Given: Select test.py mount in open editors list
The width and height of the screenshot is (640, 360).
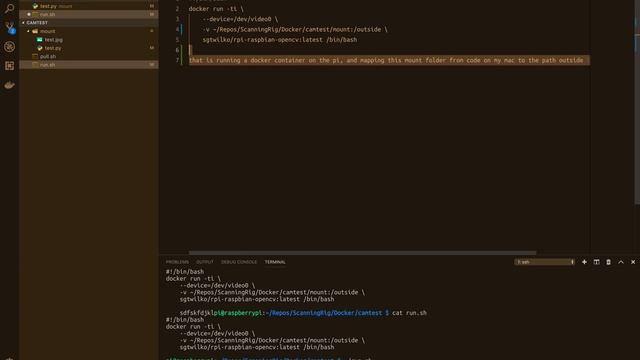Looking at the screenshot, I should [89, 6].
